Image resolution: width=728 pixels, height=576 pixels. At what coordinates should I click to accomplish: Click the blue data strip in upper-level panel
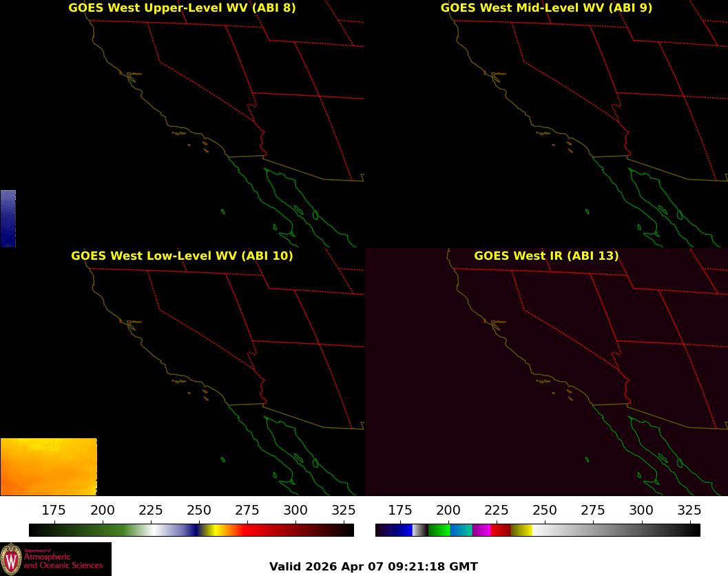point(8,218)
